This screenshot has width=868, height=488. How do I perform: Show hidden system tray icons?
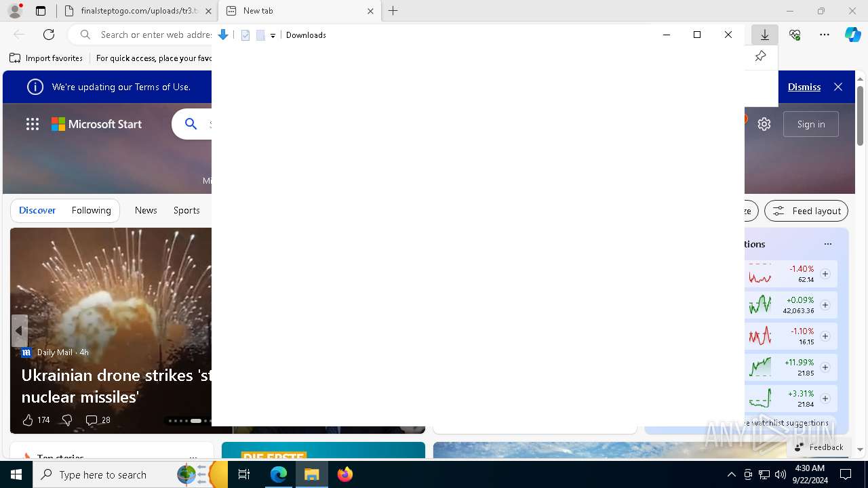click(731, 474)
